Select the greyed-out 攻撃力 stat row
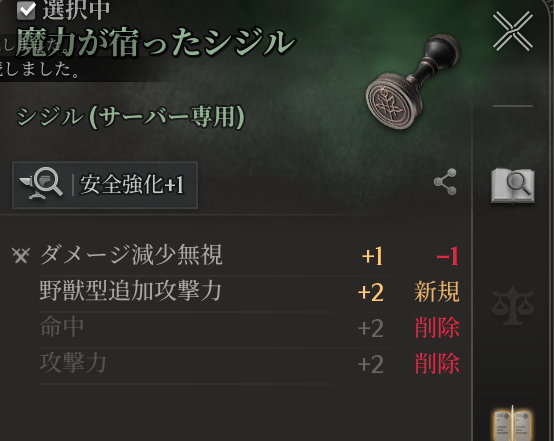This screenshot has height=441, width=554. [x=249, y=365]
